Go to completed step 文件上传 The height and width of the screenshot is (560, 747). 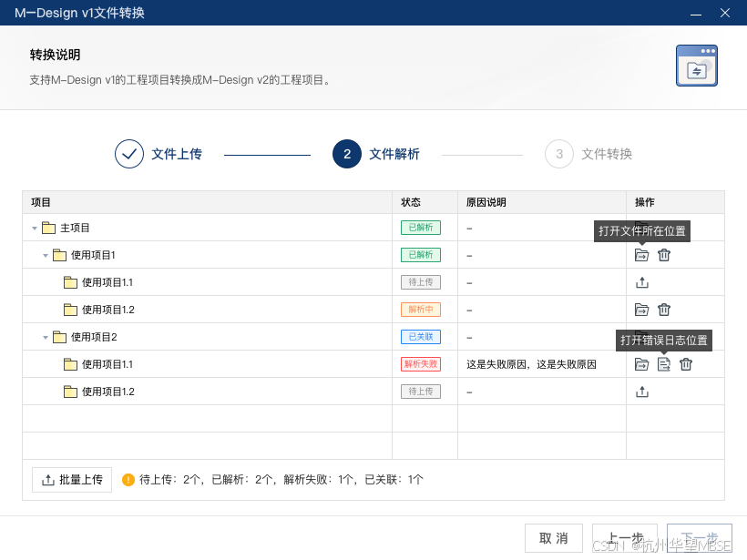click(159, 154)
